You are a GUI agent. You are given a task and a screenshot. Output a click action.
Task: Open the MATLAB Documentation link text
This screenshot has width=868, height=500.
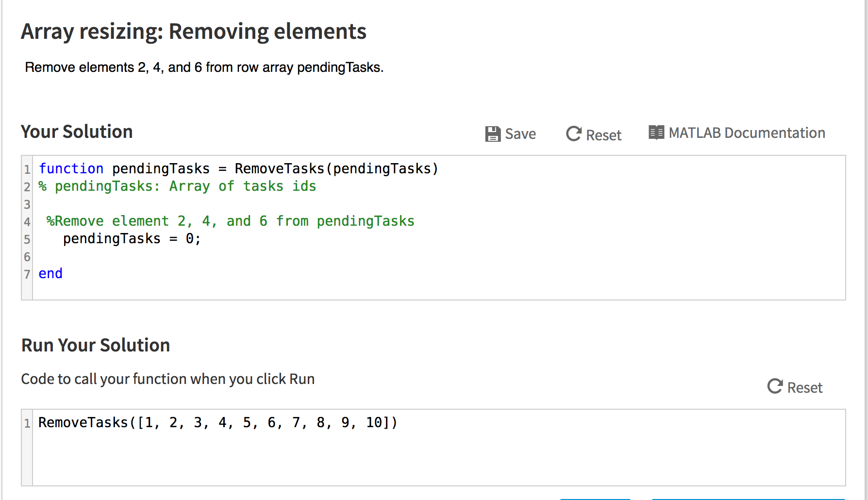747,133
